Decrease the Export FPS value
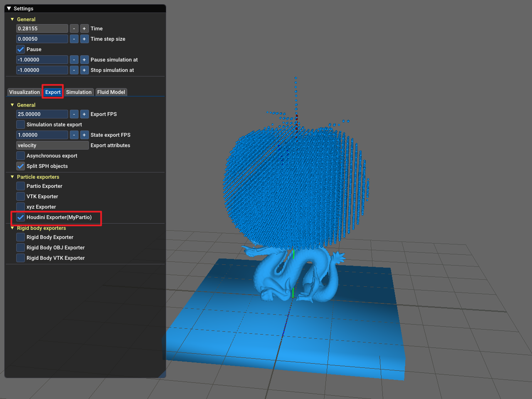532x399 pixels. (74, 114)
